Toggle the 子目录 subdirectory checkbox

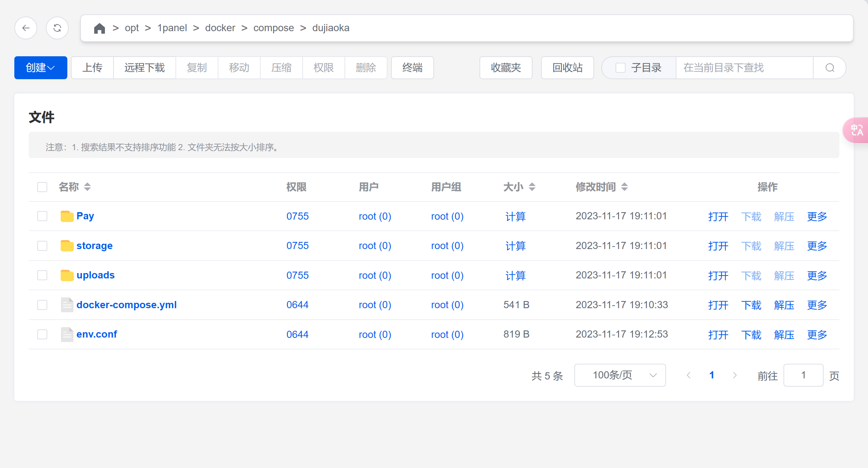click(x=621, y=68)
